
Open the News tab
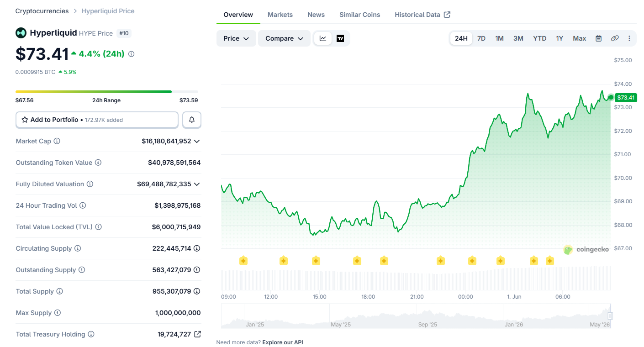click(316, 15)
